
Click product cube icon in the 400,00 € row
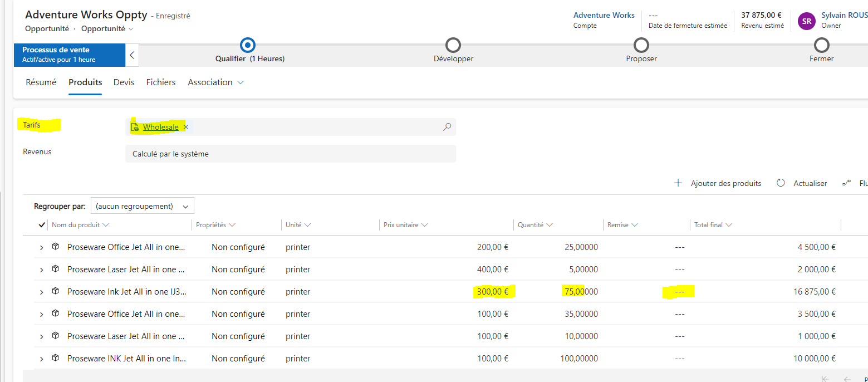(56, 268)
